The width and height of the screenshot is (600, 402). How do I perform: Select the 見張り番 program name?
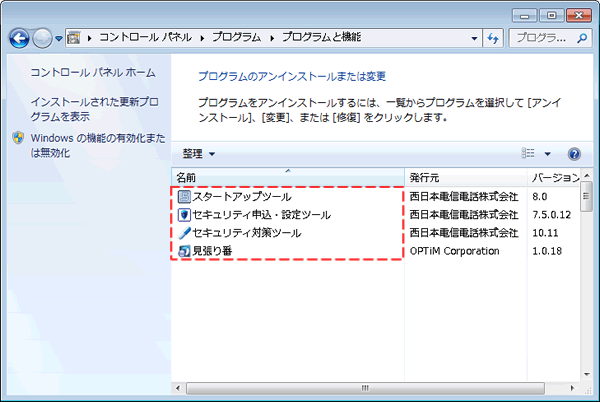[212, 251]
